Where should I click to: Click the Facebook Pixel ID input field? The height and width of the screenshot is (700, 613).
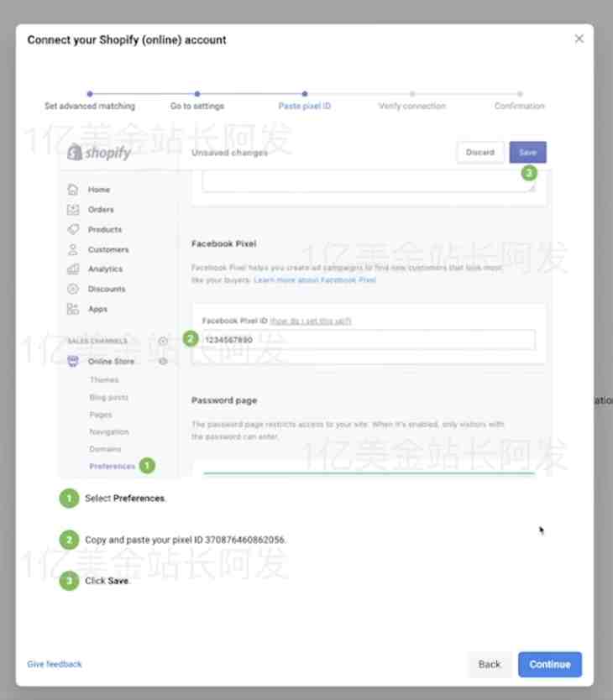click(368, 340)
